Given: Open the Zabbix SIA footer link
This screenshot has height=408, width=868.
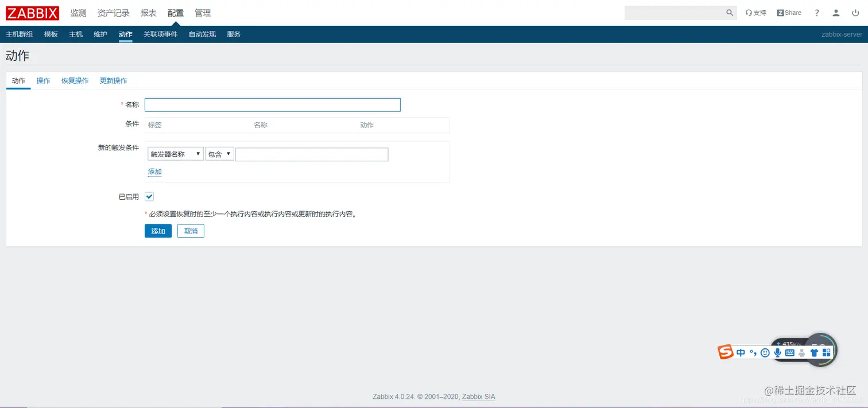Looking at the screenshot, I should tap(479, 397).
